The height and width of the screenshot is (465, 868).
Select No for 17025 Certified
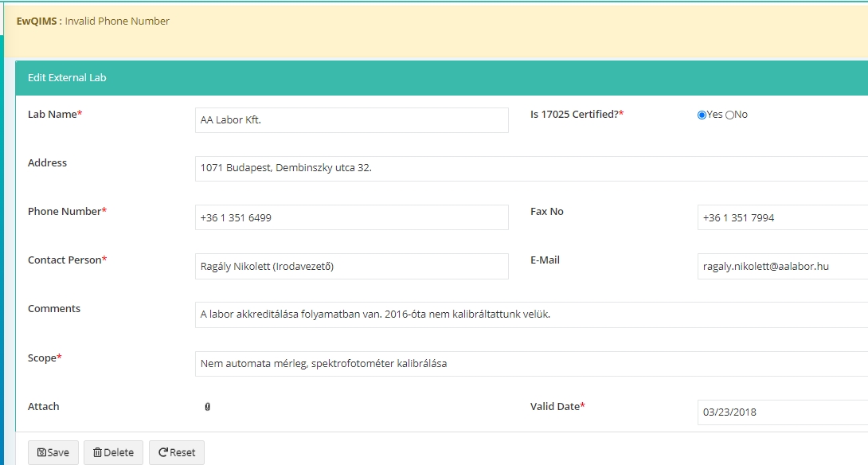click(x=729, y=115)
